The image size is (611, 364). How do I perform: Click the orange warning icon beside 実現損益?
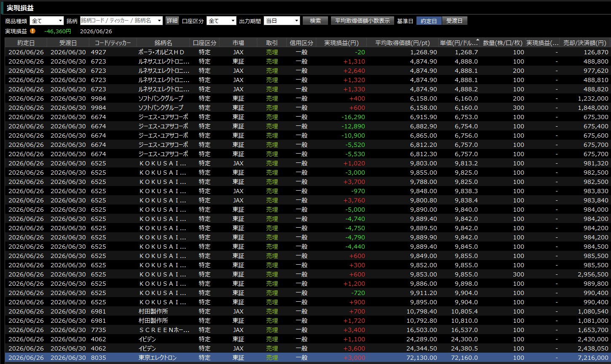click(x=33, y=31)
